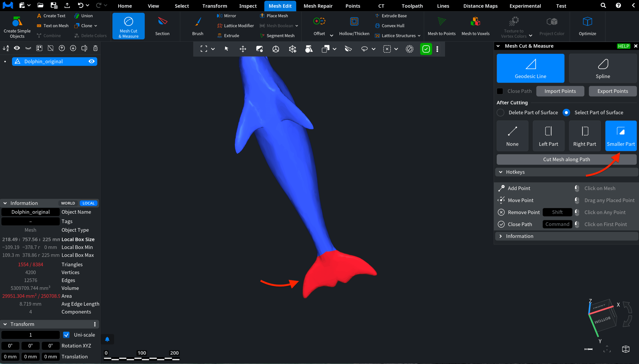Expand the Information section in the right panel
This screenshot has height=364, width=639.
click(501, 236)
